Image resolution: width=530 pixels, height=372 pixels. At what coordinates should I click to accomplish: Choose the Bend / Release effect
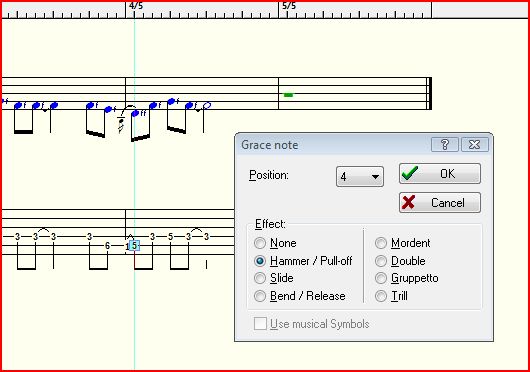(x=300, y=296)
